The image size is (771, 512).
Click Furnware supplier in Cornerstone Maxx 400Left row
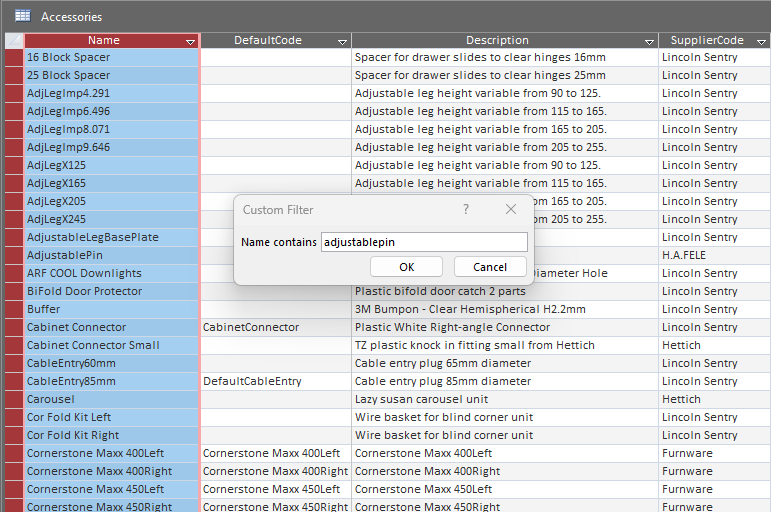[x=714, y=453]
